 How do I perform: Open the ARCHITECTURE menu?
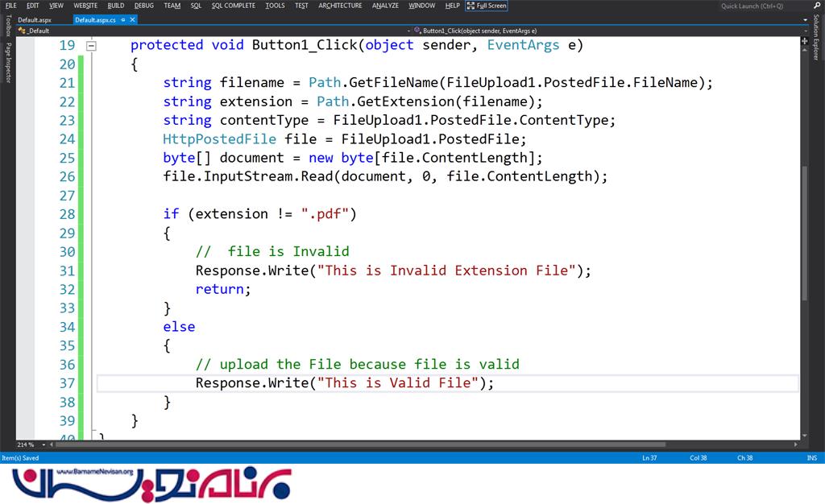point(340,6)
